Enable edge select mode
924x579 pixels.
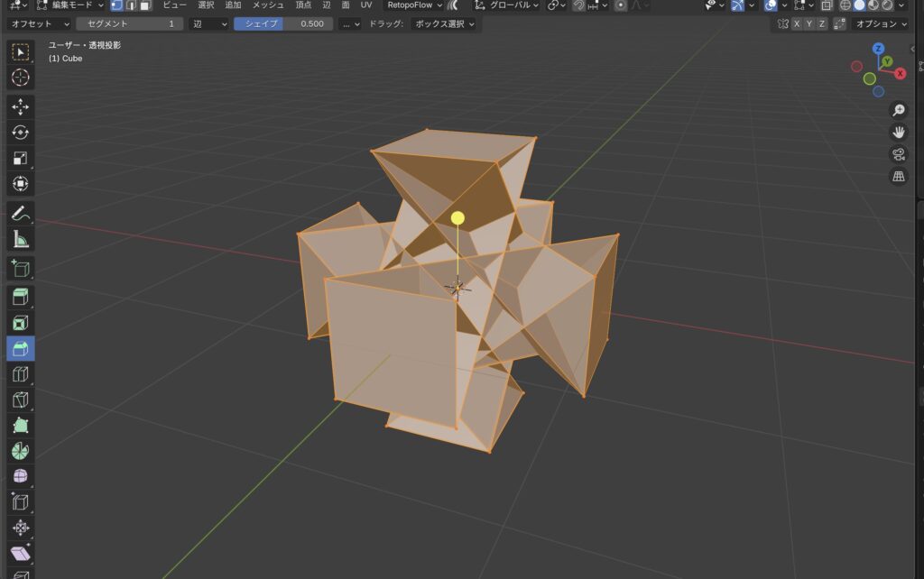click(131, 5)
